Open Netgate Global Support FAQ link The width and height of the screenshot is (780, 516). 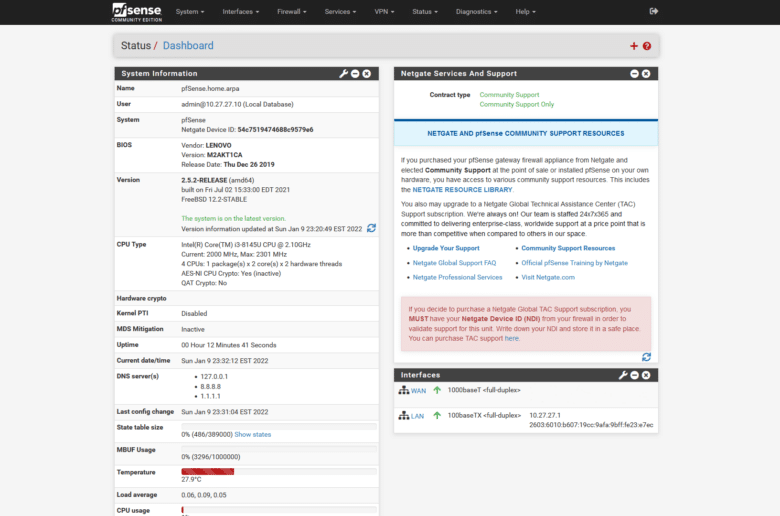(454, 263)
